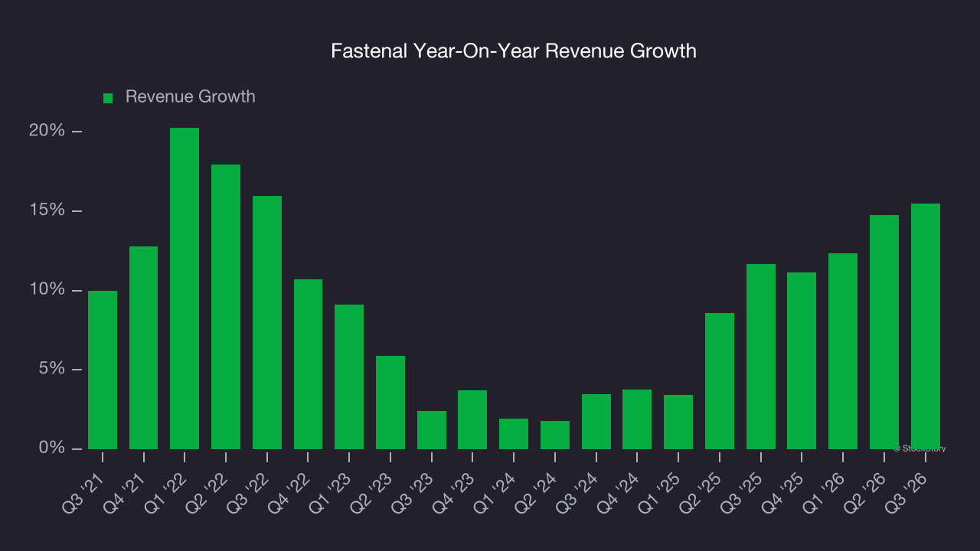Select the Q2 '23 bar
980x551 pixels.
390,403
